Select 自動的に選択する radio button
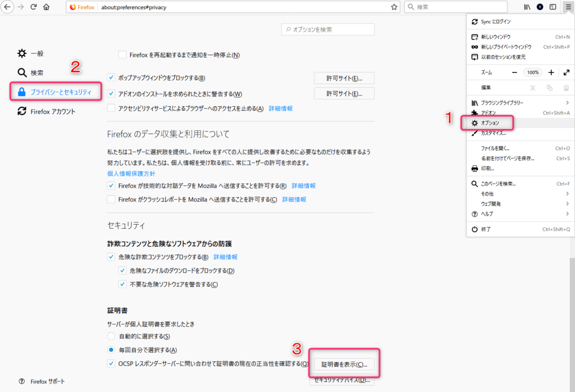 tap(111, 336)
